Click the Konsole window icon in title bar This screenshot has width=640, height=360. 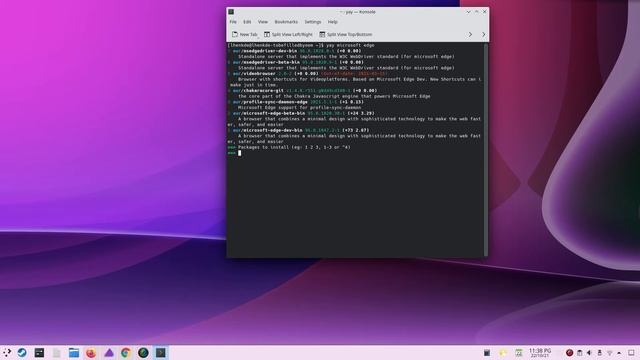point(231,12)
